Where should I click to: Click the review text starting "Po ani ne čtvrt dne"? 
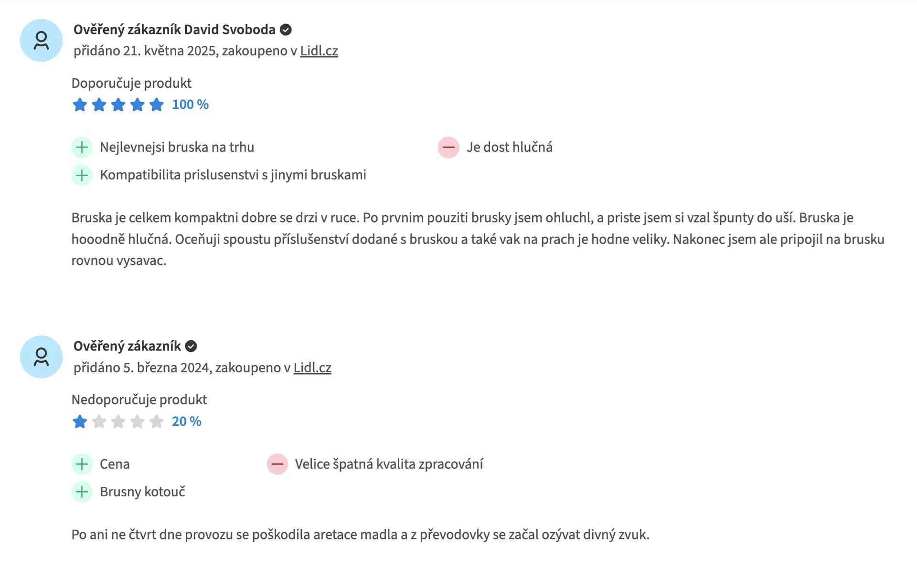coord(360,535)
